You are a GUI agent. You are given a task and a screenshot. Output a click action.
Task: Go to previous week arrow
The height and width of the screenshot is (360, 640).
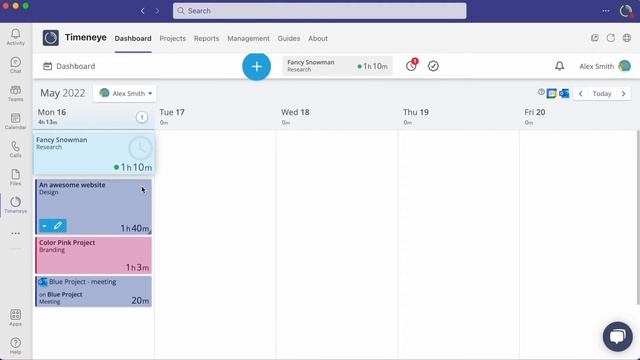click(580, 93)
